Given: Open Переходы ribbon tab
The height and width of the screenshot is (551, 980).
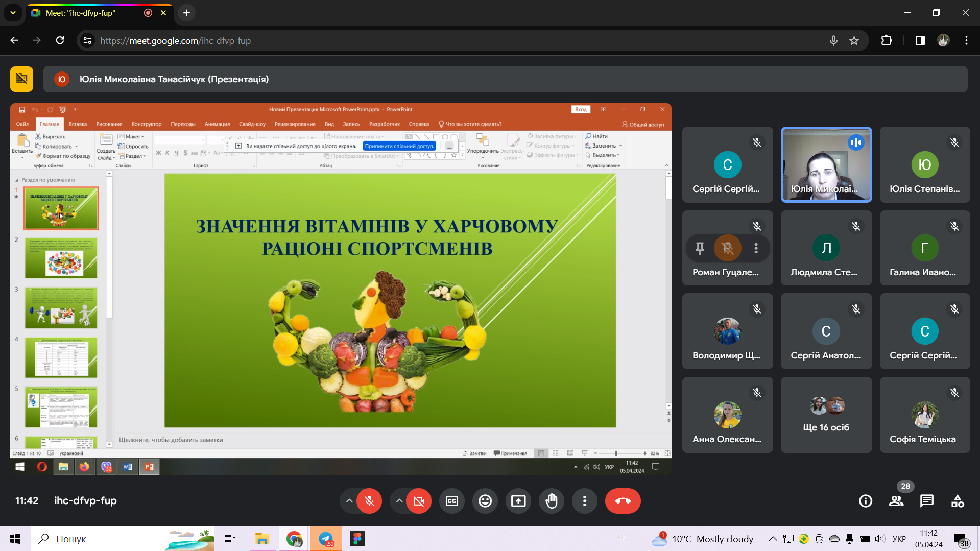Looking at the screenshot, I should 183,124.
